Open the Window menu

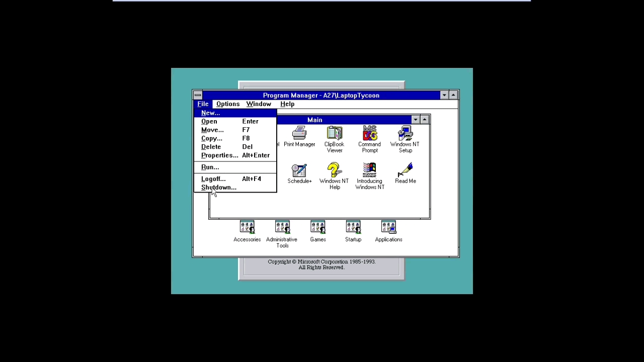pos(259,104)
